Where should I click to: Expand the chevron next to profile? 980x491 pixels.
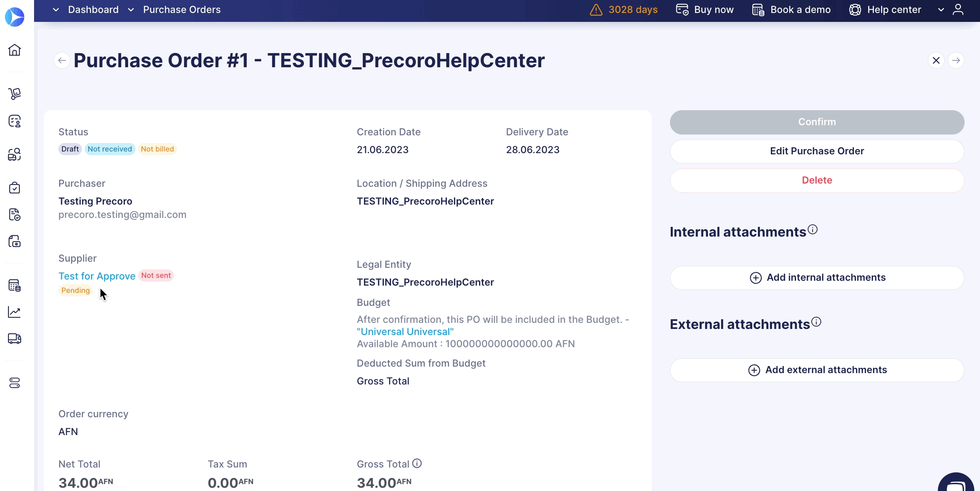point(941,10)
